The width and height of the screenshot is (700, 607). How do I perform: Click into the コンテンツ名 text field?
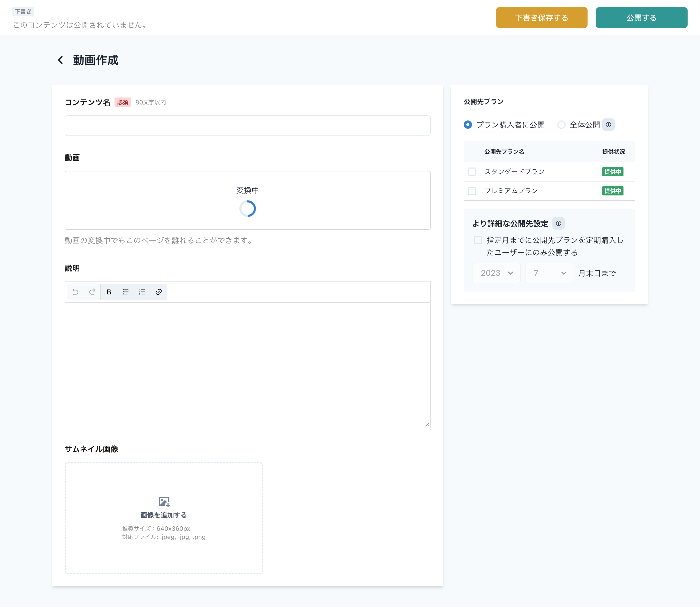point(247,126)
